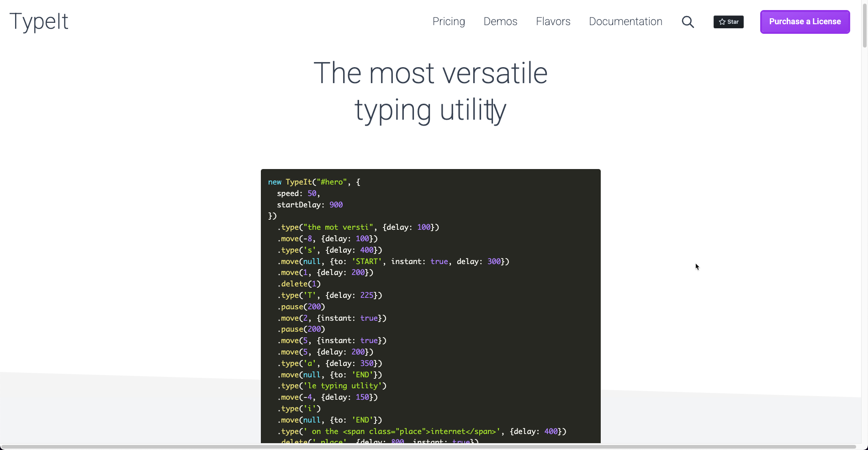
Task: Click the line with span class="place"
Action: pyautogui.click(x=422, y=431)
